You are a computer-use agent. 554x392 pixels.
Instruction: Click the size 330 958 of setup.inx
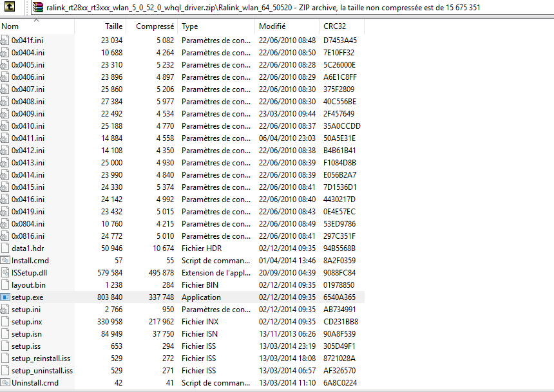click(x=110, y=322)
